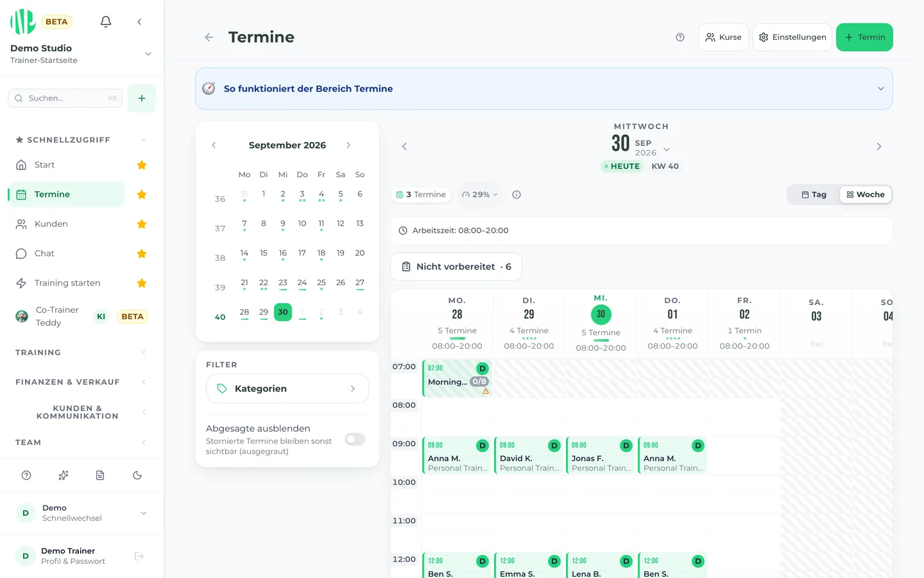Image resolution: width=924 pixels, height=578 pixels.
Task: Open the 07:00 Morning appointment on Monday
Action: (x=457, y=378)
